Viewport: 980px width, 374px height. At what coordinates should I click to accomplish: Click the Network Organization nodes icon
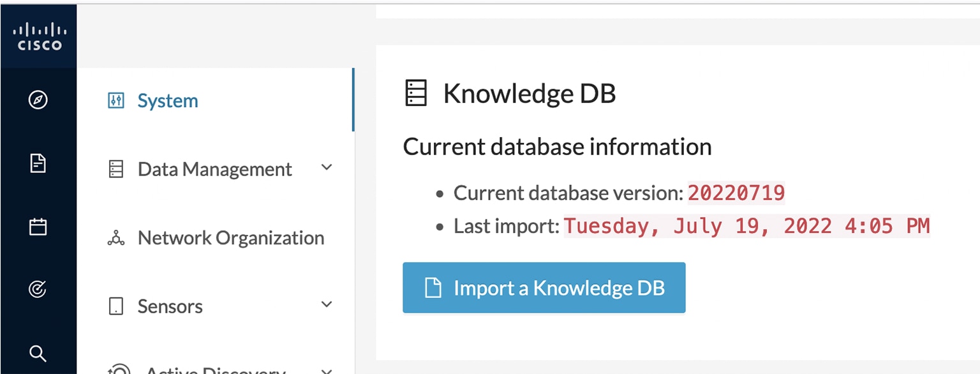[x=115, y=238]
